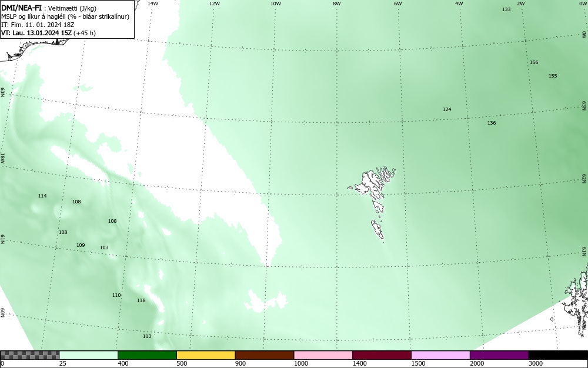588x368 pixels.
Task: Click the map value 110
Action: click(116, 295)
